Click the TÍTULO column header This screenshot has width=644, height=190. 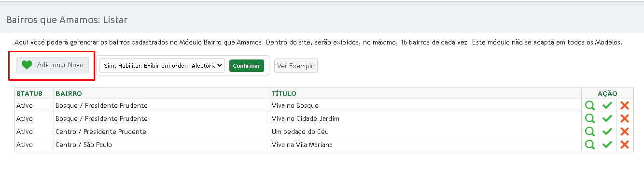[x=284, y=93]
